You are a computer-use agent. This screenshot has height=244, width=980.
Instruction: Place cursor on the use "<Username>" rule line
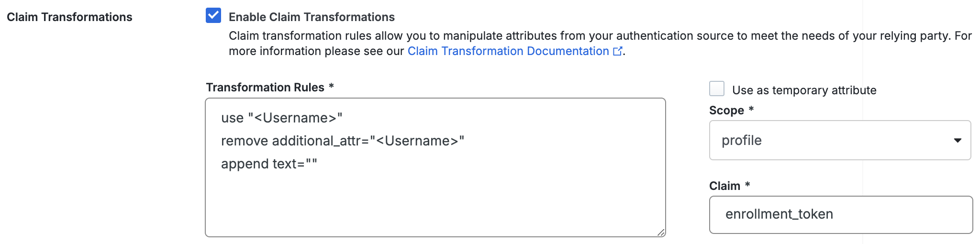coord(282,118)
